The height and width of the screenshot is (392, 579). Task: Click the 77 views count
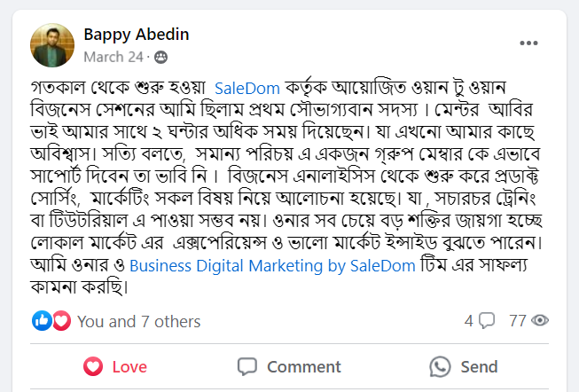[x=518, y=321]
